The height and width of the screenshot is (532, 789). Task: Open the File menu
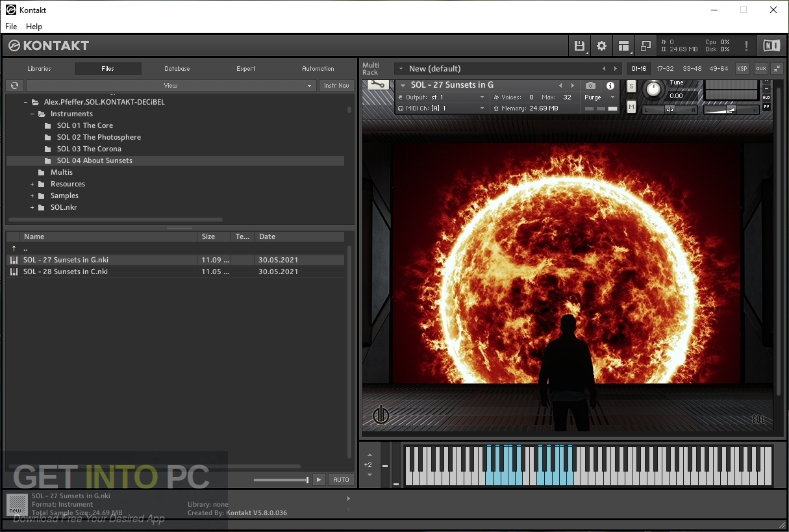(x=11, y=27)
